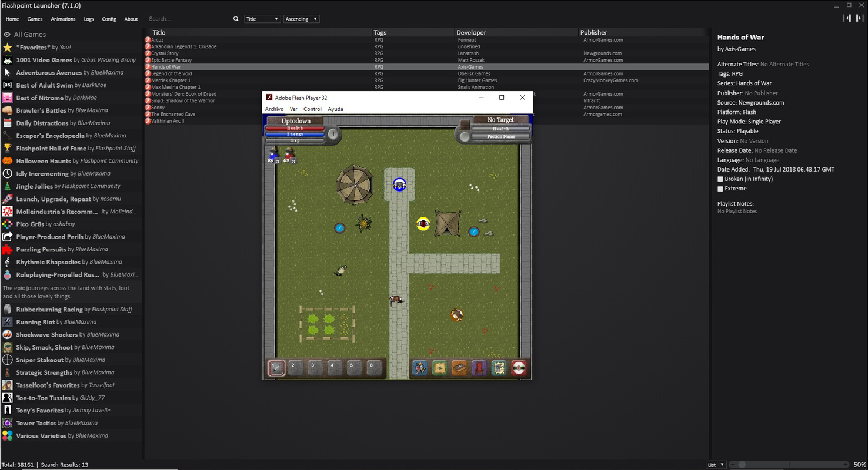The image size is (868, 470).
Task: Click the Idly Incrementing clock icon
Action: [x=7, y=173]
